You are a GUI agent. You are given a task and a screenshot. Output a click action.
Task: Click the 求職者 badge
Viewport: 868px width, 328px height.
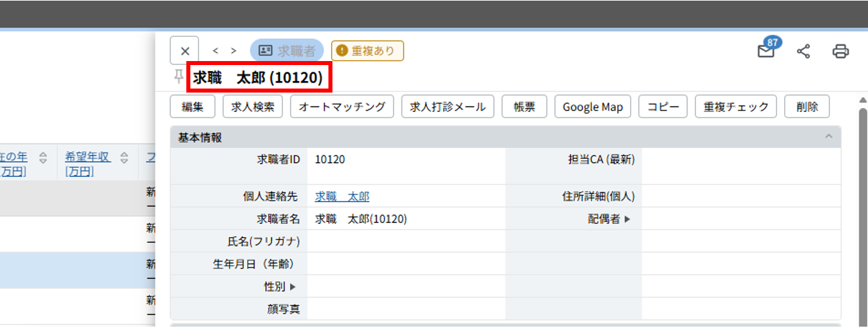pos(287,50)
